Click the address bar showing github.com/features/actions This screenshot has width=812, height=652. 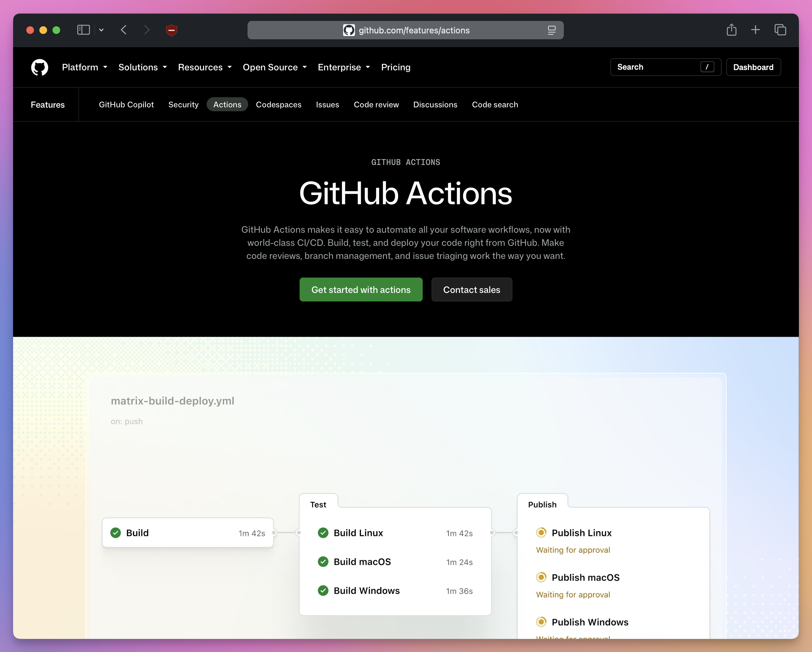coord(405,30)
